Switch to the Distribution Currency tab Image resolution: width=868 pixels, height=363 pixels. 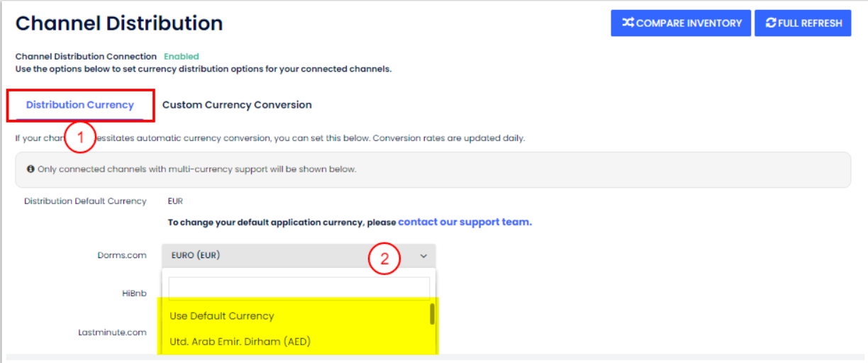tap(80, 105)
